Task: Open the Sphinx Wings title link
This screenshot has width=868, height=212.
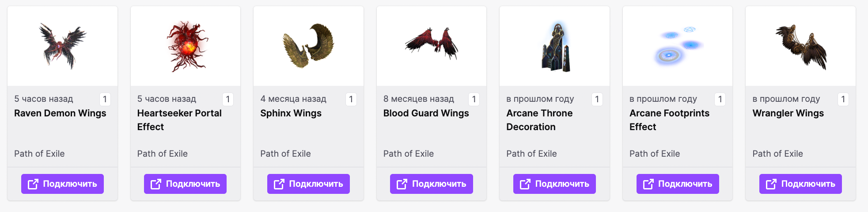Action: [291, 113]
